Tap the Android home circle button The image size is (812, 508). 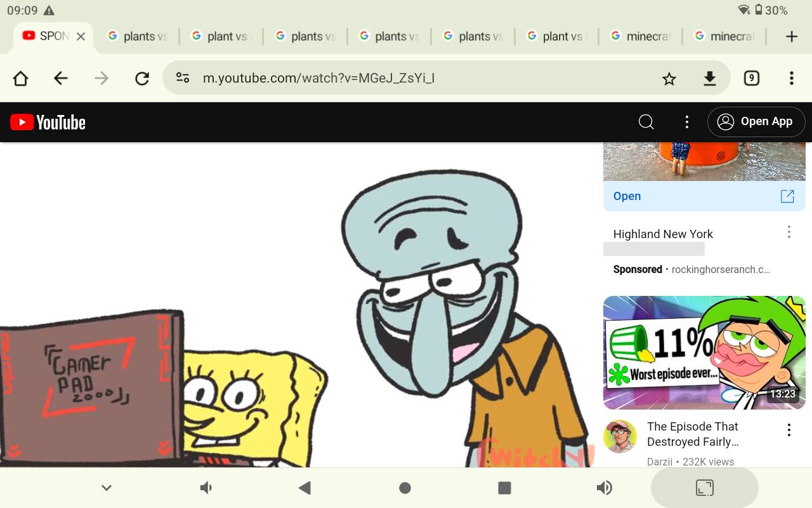pyautogui.click(x=405, y=488)
